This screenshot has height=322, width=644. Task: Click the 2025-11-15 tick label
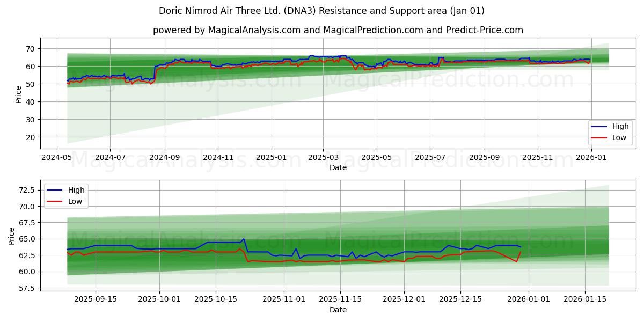[340, 299]
